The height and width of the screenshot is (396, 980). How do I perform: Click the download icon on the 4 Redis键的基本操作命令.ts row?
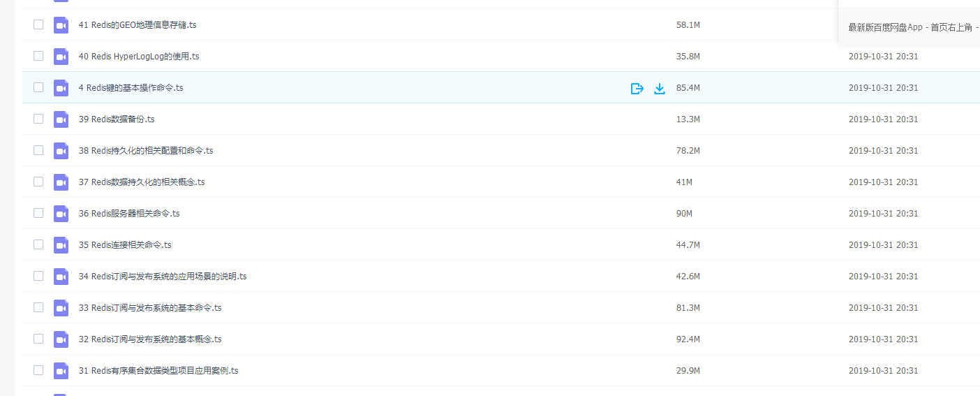(660, 88)
